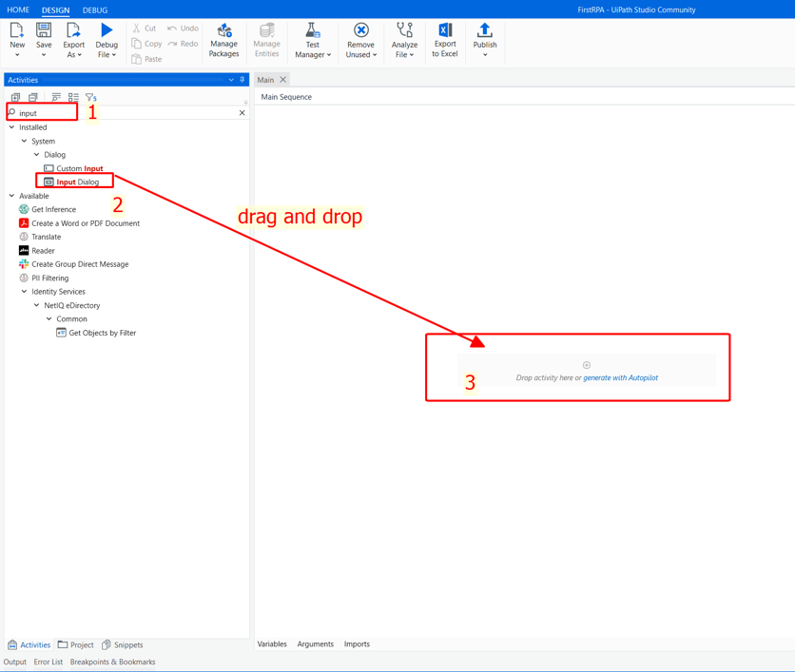The height and width of the screenshot is (672, 795).
Task: Click the New file icon
Action: 17,30
